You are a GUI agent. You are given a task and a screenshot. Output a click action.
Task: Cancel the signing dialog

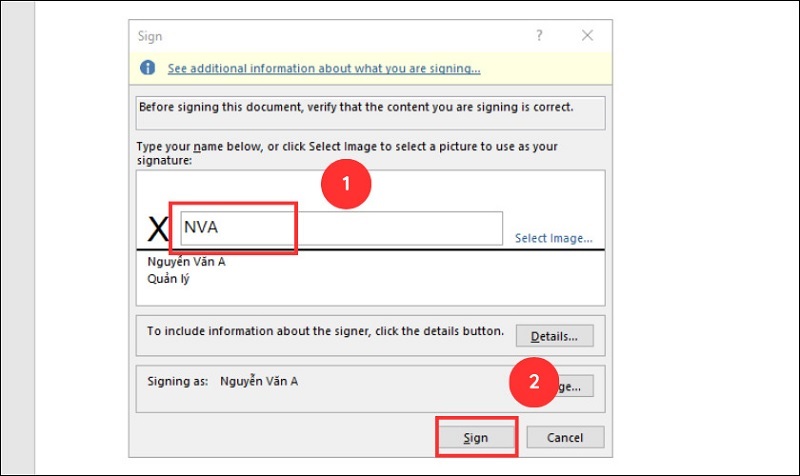click(x=565, y=437)
